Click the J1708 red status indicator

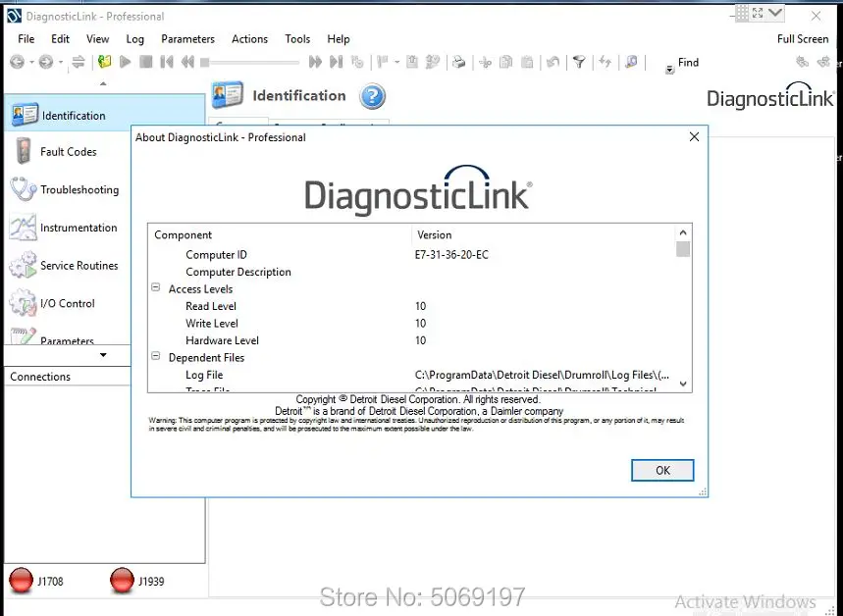pyautogui.click(x=22, y=581)
